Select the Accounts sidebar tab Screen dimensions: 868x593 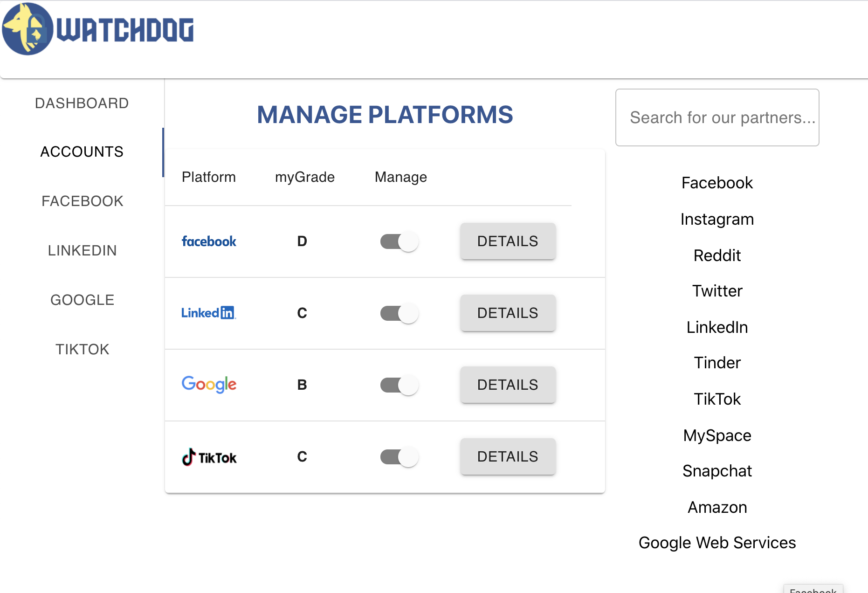82,152
